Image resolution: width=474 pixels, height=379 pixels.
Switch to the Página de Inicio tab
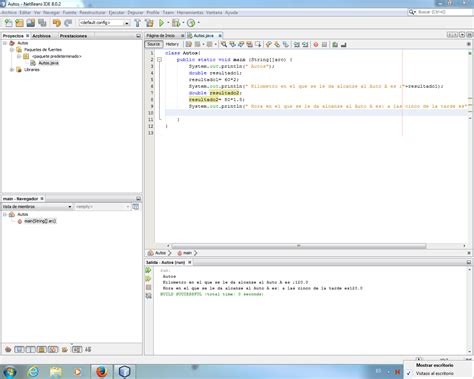point(161,35)
